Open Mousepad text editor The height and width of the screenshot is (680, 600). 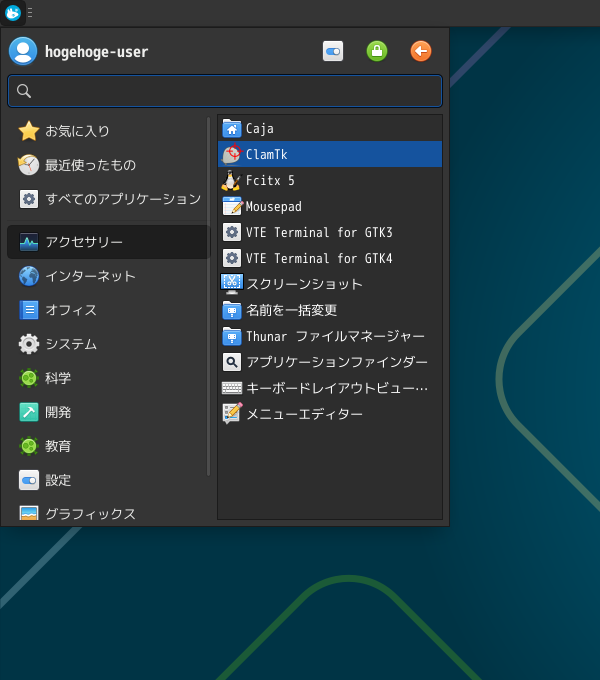[x=330, y=206]
